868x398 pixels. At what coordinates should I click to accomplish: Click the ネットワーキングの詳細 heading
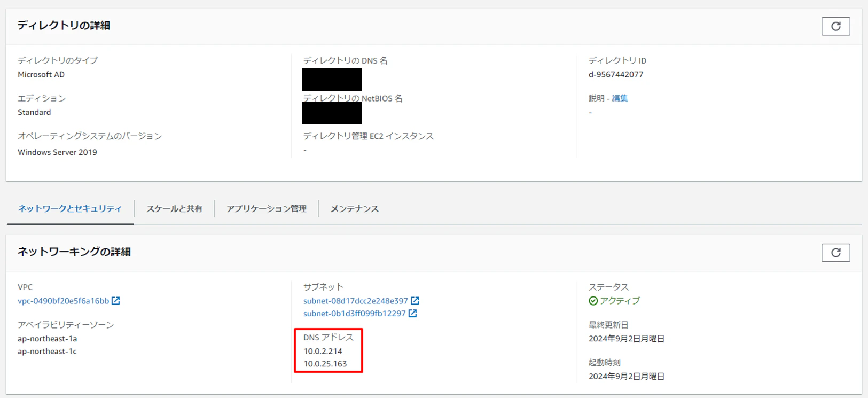74,252
